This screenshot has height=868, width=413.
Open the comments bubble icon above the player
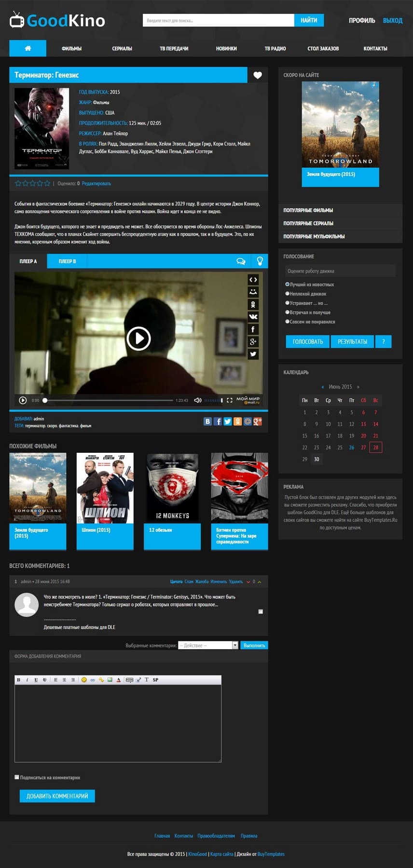pyautogui.click(x=241, y=261)
